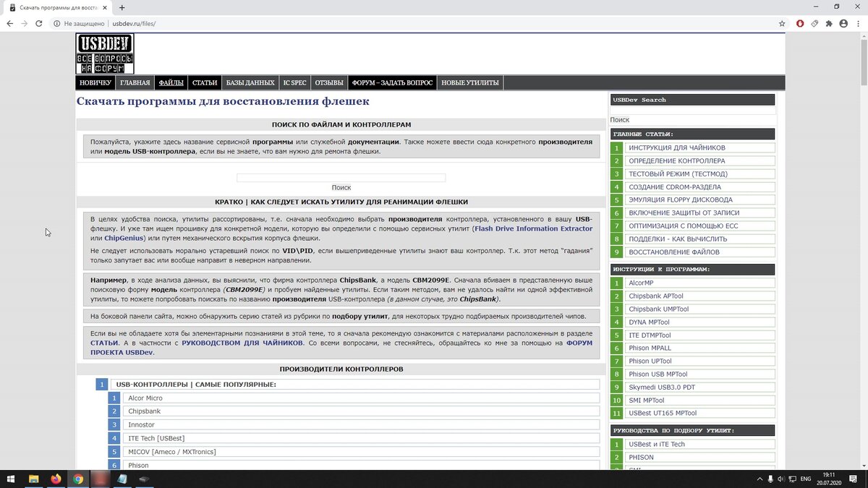This screenshot has width=868, height=488.
Task: Click the tag-shaped extension icon
Action: 814,23
